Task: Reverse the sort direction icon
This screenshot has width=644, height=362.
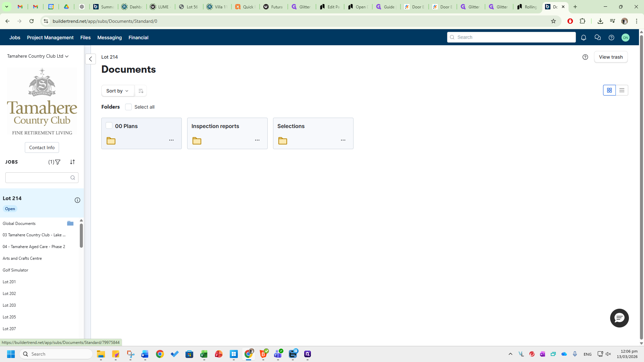Action: [141, 91]
